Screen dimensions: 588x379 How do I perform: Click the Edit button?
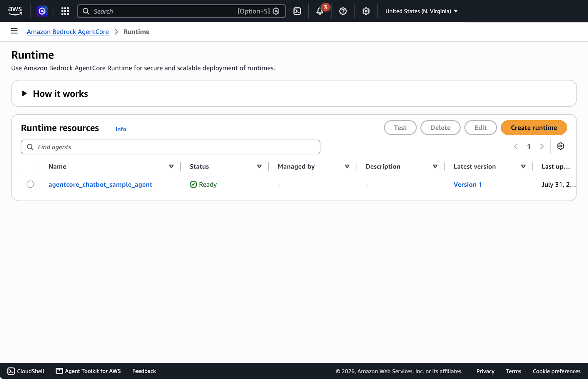point(480,128)
